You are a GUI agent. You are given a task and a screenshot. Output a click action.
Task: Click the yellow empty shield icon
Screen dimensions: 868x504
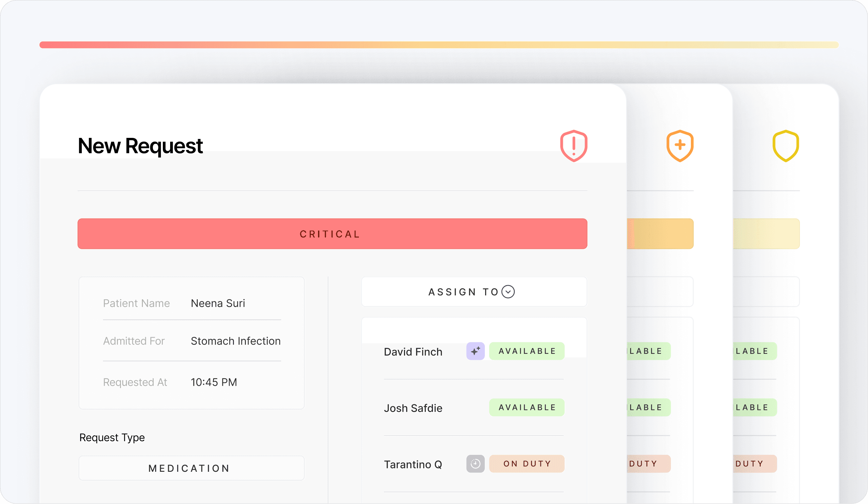785,146
